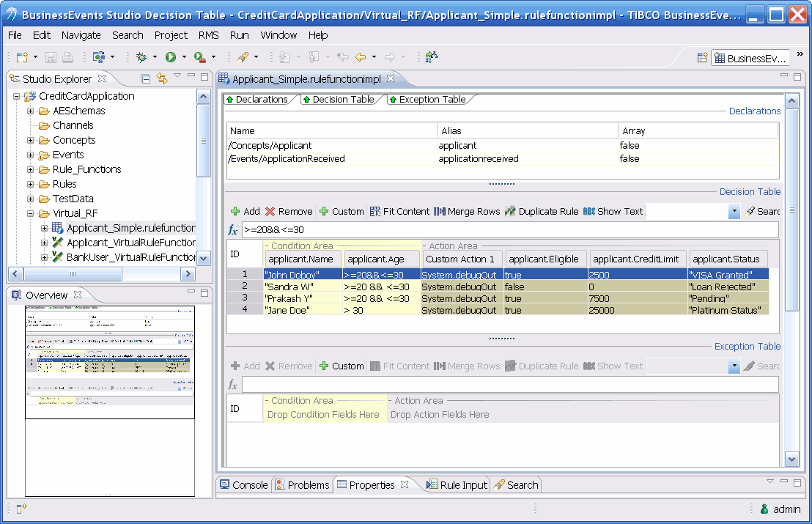This screenshot has width=812, height=524.
Task: Click Fit Content in Decision Table toolbar
Action: [x=399, y=211]
